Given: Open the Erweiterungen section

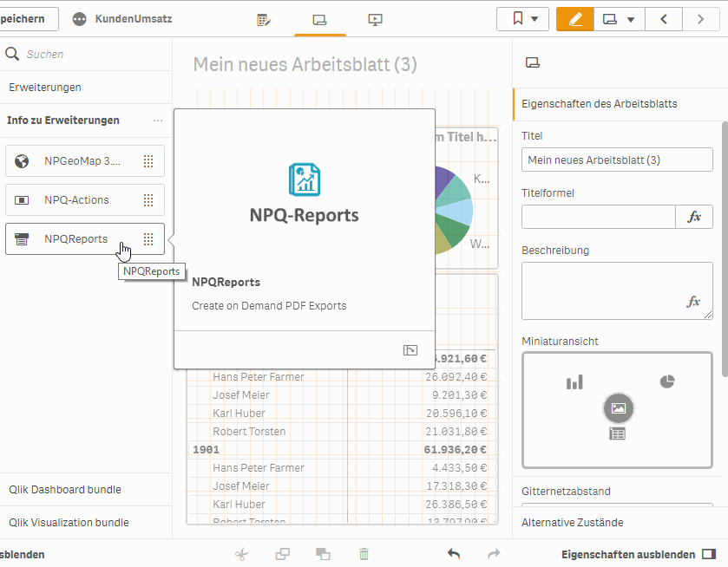Looking at the screenshot, I should 86,88.
